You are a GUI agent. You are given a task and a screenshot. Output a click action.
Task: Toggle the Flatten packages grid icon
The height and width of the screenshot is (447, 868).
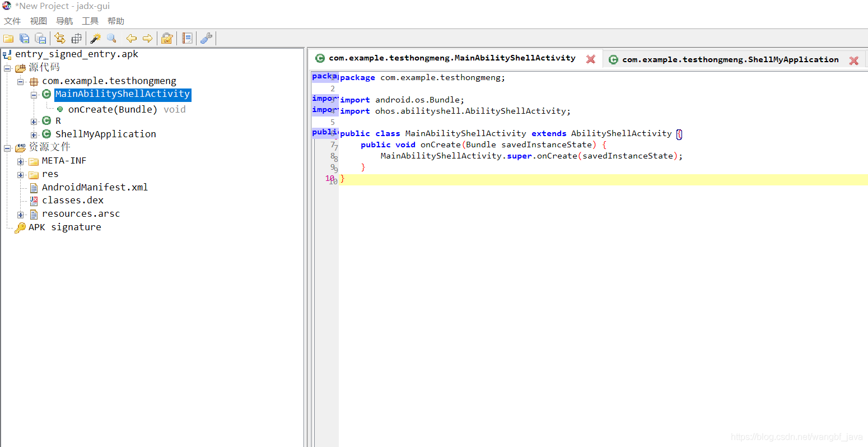(x=77, y=38)
